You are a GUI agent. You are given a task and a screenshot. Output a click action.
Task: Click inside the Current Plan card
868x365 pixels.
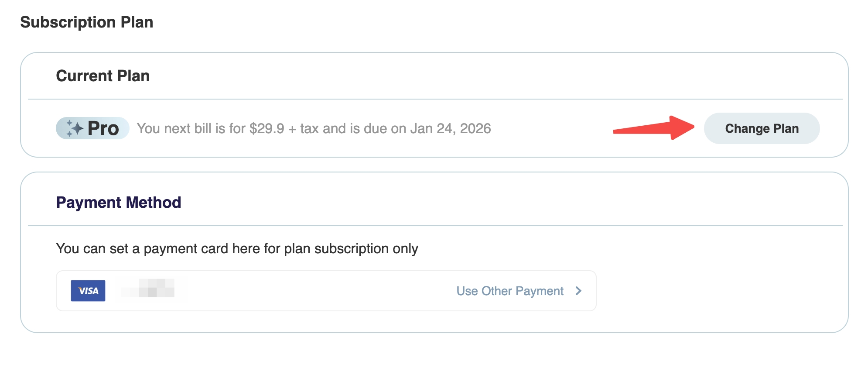pyautogui.click(x=434, y=105)
